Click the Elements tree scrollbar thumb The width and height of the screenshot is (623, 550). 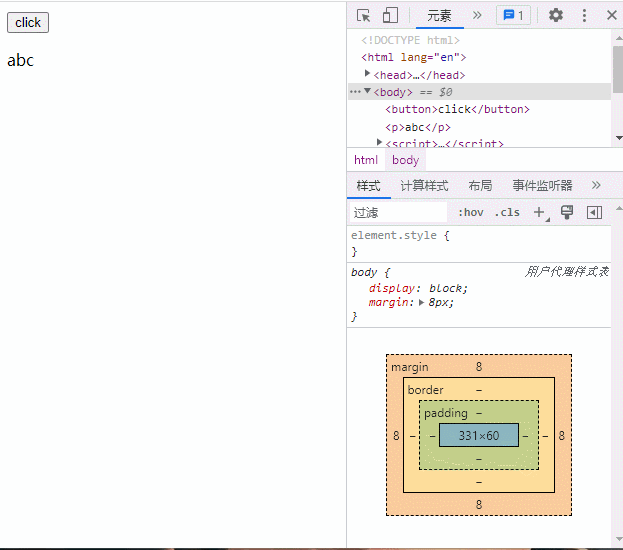618,69
